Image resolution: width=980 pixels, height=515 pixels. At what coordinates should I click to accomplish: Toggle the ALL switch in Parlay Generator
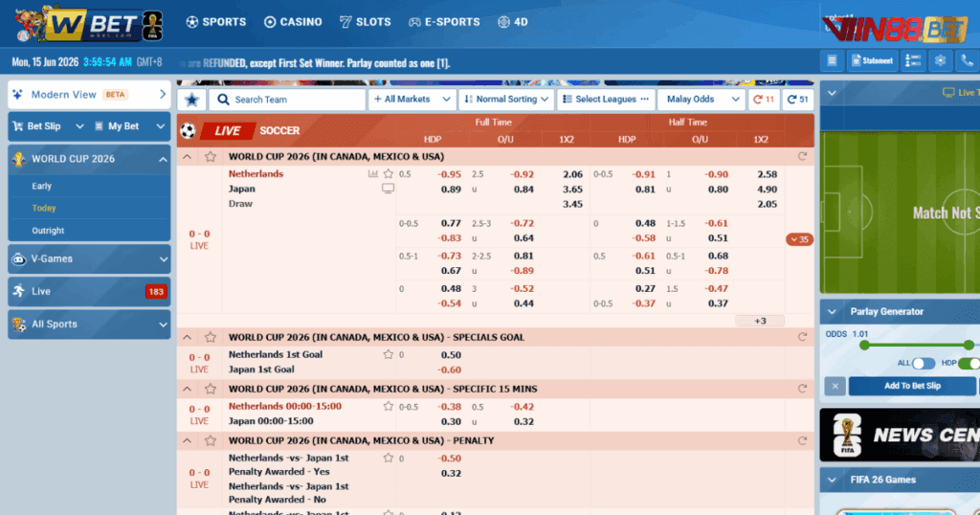coord(924,363)
